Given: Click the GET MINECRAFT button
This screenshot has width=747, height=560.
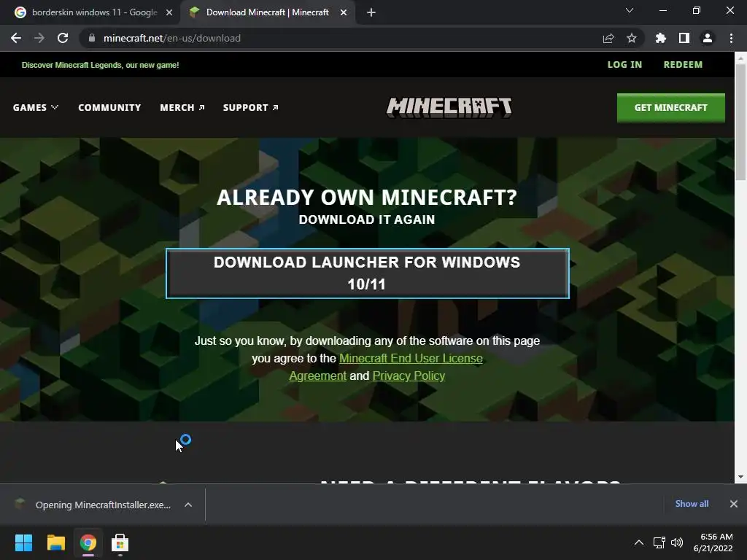Looking at the screenshot, I should (x=671, y=108).
